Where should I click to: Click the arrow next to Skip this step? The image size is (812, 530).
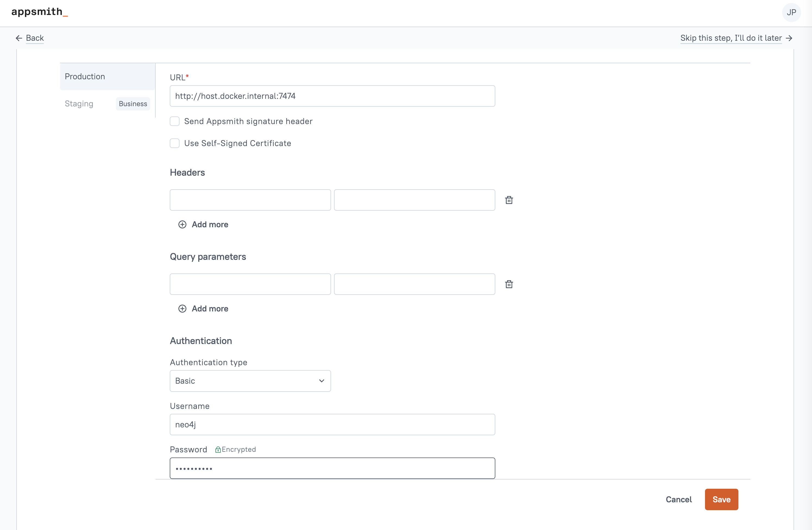(789, 38)
